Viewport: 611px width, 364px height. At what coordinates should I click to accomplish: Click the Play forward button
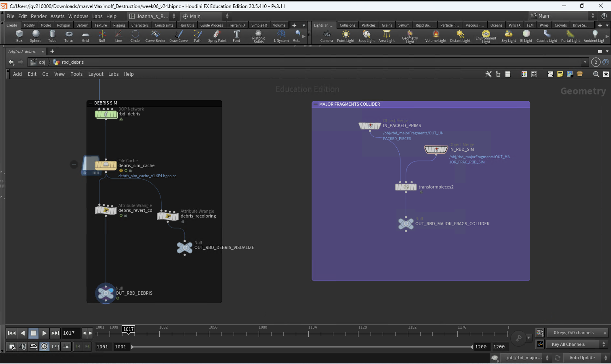pyautogui.click(x=44, y=333)
